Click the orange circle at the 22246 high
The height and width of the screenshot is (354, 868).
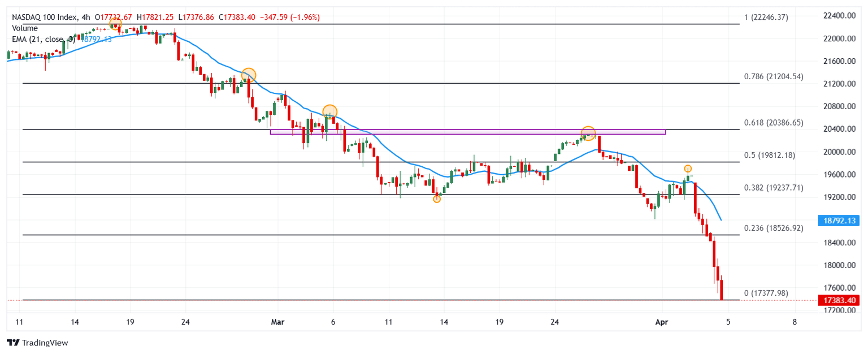115,23
